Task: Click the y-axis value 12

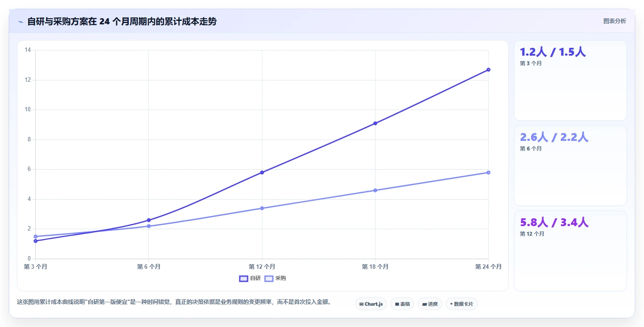Action: [x=28, y=80]
